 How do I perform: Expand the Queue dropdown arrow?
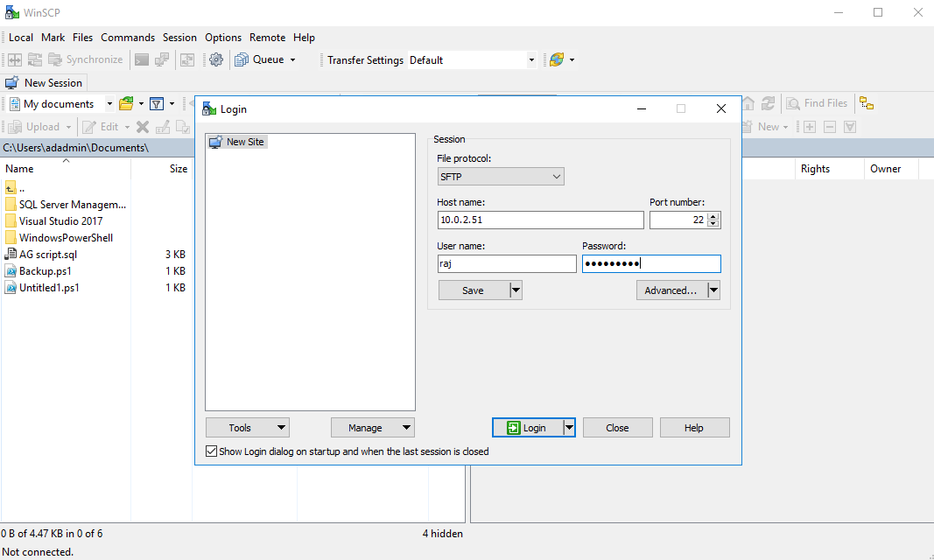point(292,59)
